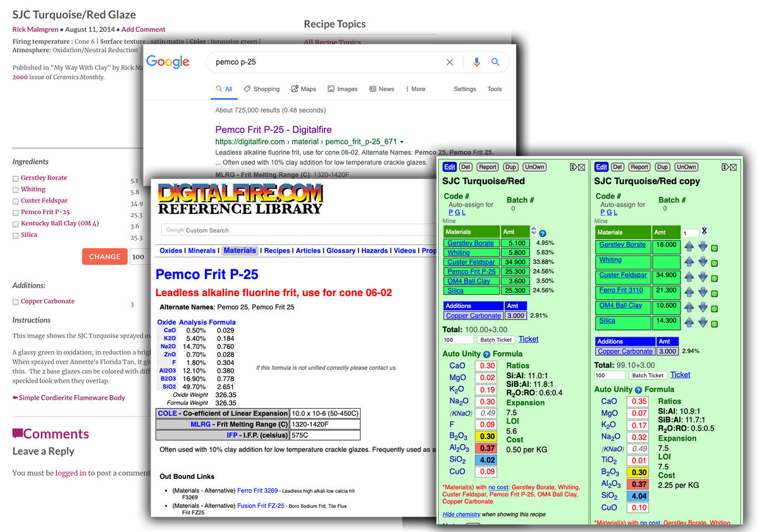The image size is (759, 532).
Task: Open Glossary section in Digitalfire menu
Action: click(341, 251)
